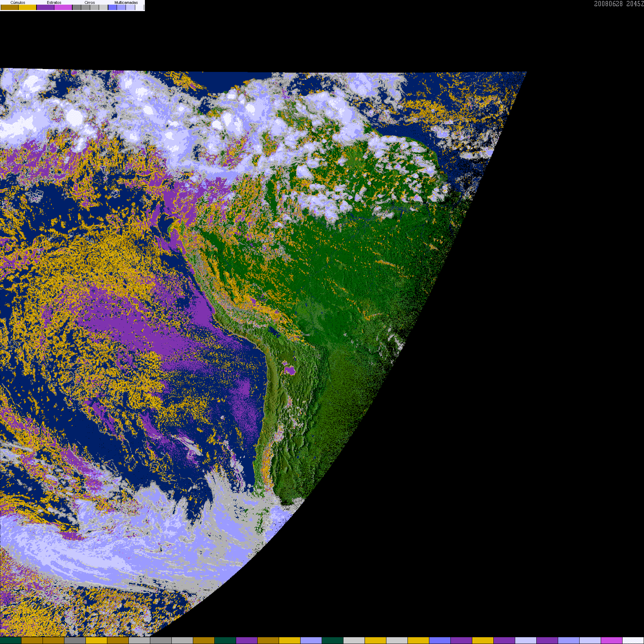The width and height of the screenshot is (644, 644).
Task: Click the Estratos legend label
Action: coord(54,3)
